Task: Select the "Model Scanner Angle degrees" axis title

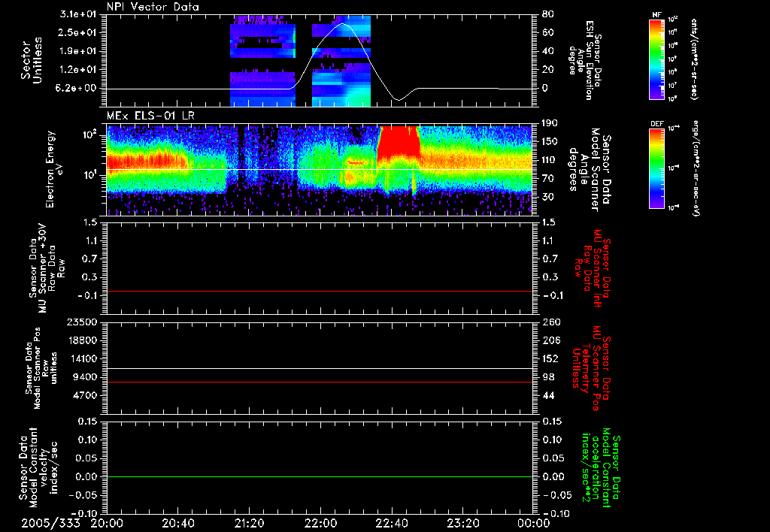Action: 590,169
